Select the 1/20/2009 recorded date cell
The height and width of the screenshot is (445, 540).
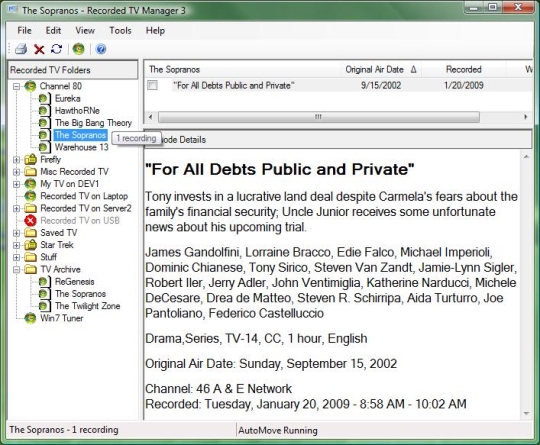tap(464, 85)
